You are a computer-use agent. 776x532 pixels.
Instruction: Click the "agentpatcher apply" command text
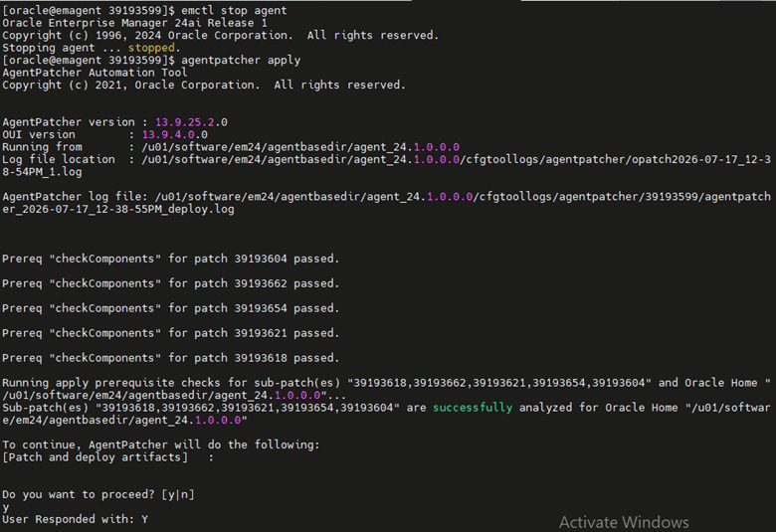point(241,61)
